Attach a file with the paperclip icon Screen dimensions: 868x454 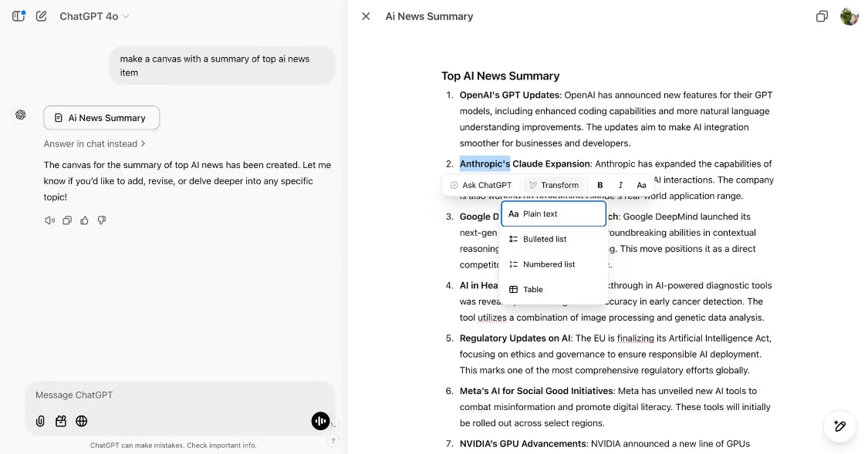(39, 421)
